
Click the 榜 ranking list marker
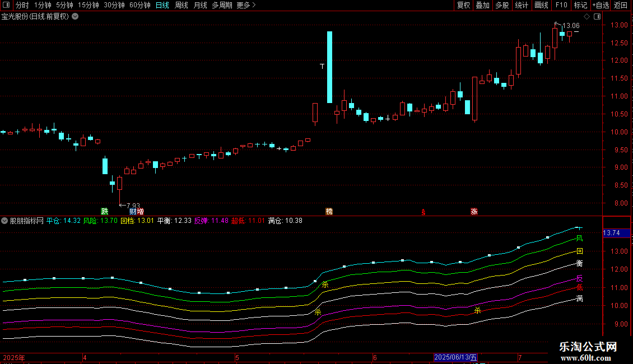point(329,212)
